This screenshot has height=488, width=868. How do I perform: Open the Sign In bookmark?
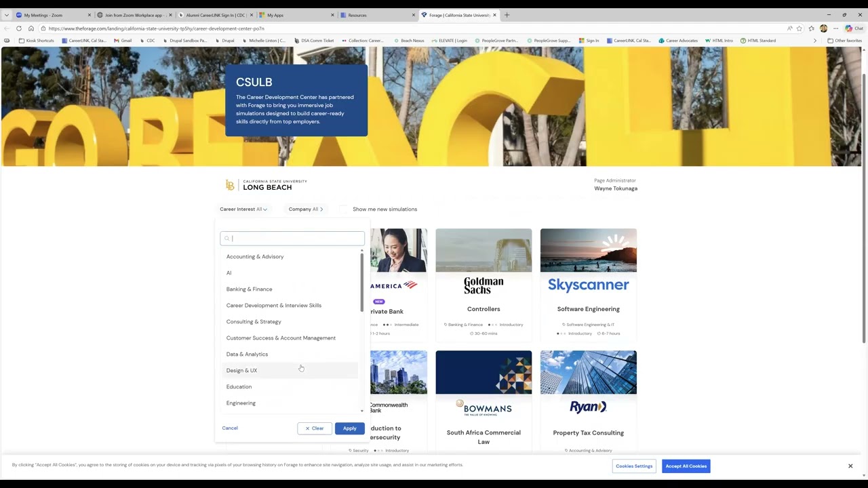click(x=589, y=41)
